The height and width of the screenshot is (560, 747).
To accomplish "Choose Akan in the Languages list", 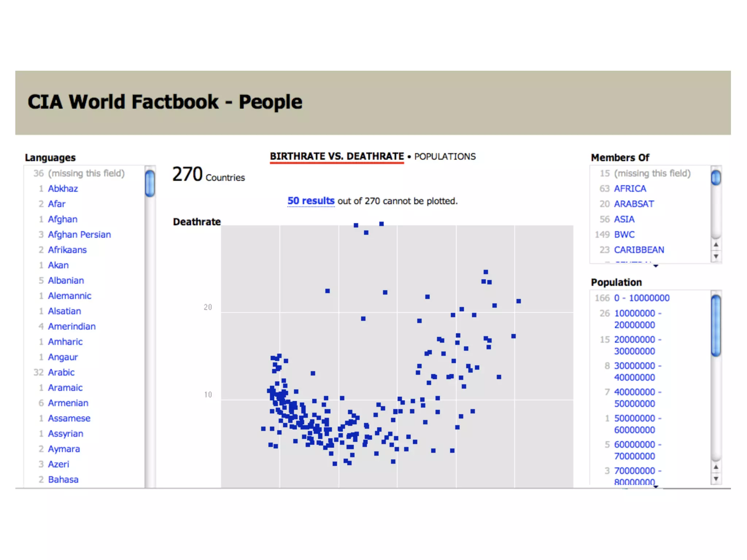I will [58, 265].
